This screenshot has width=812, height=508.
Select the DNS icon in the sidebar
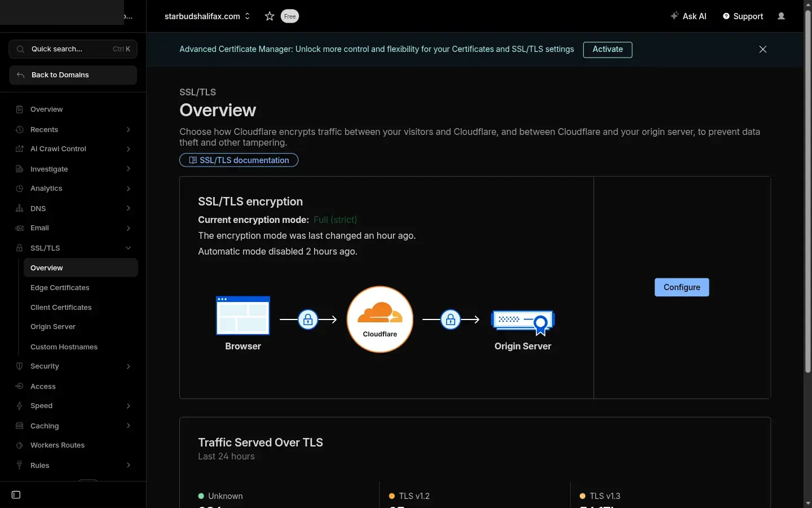click(19, 208)
